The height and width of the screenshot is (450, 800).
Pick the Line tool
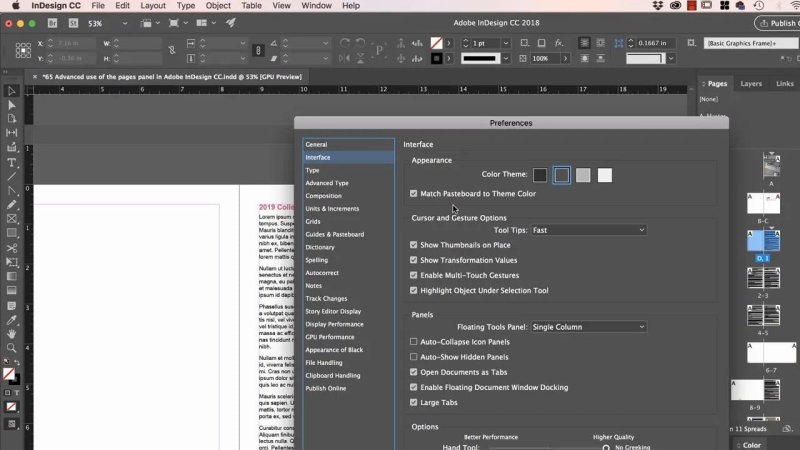tap(11, 177)
